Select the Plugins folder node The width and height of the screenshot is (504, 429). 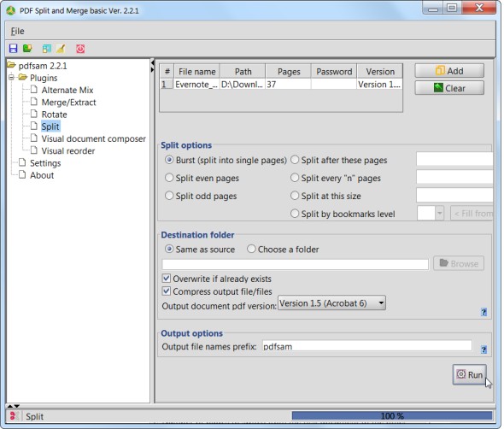44,78
